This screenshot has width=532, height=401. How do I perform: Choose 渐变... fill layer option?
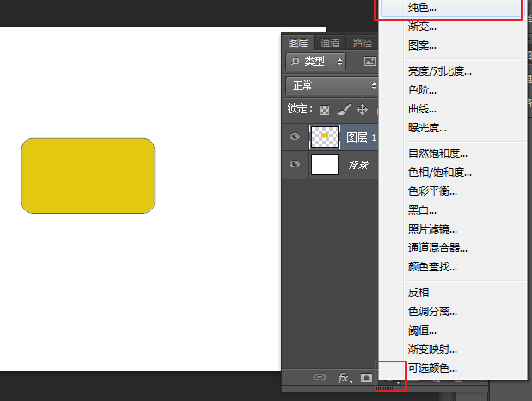pos(422,27)
